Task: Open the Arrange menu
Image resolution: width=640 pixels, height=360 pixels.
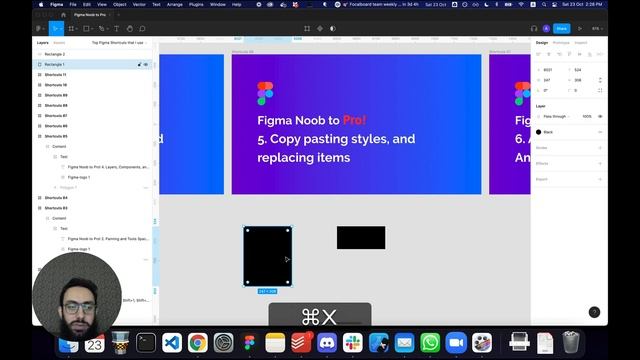Action: click(175, 4)
